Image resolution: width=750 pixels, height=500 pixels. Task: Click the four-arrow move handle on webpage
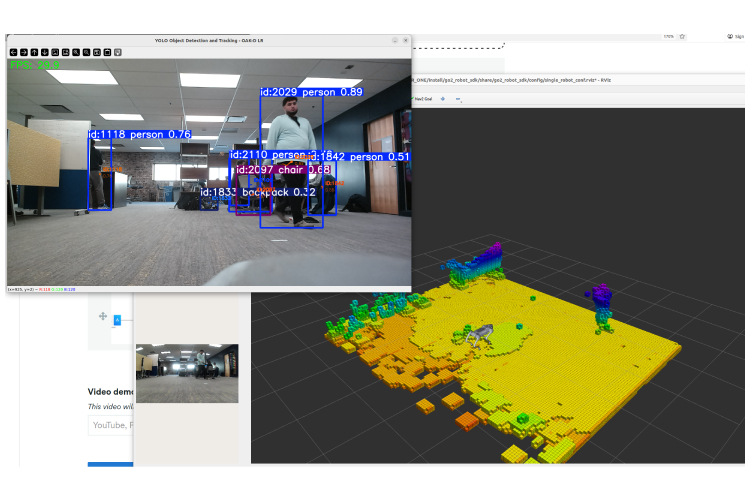(x=102, y=316)
